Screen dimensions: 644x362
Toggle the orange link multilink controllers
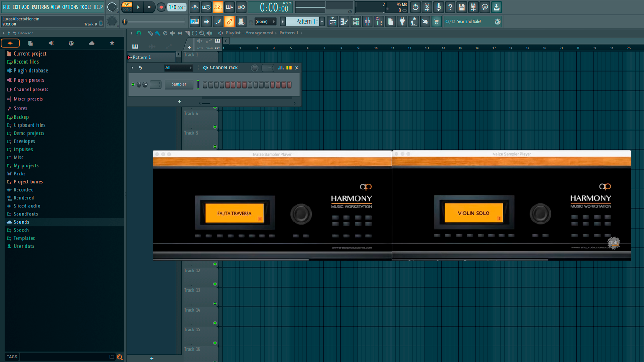coord(230,21)
